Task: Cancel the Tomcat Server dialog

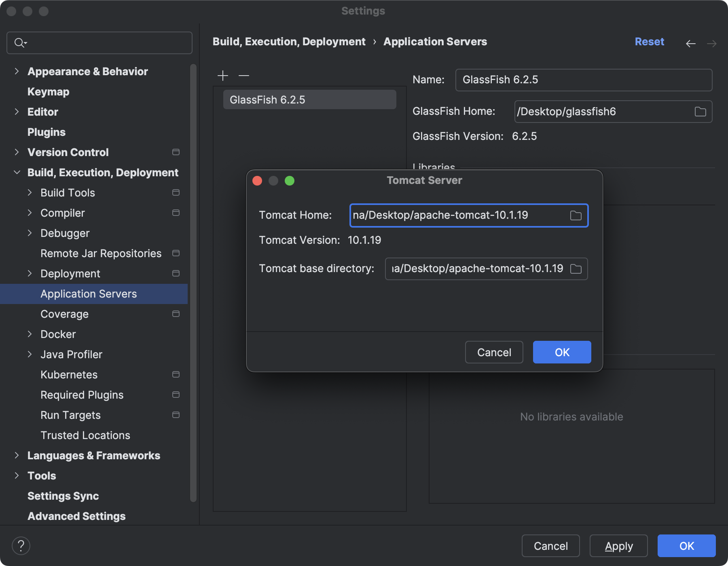Action: pyautogui.click(x=494, y=352)
